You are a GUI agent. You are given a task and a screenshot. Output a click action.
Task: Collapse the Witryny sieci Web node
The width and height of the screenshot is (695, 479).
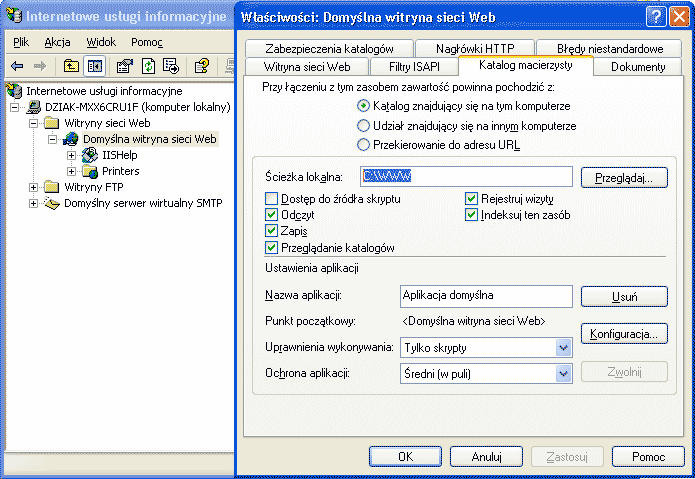[34, 123]
